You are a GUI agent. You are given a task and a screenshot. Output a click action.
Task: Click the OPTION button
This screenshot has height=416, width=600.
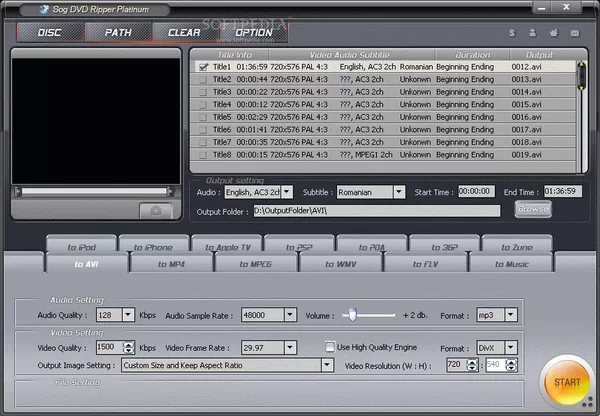[x=253, y=33]
